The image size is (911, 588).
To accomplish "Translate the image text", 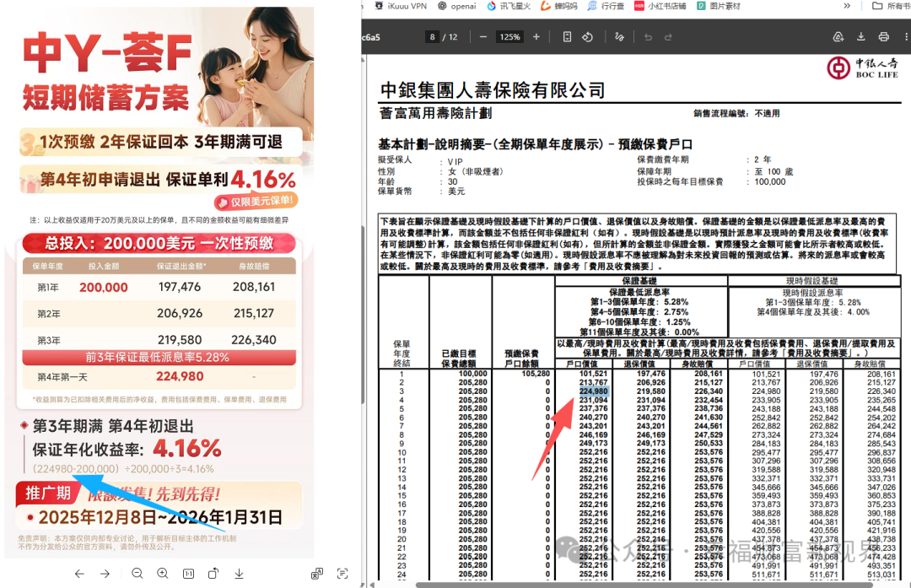I will [x=316, y=574].
